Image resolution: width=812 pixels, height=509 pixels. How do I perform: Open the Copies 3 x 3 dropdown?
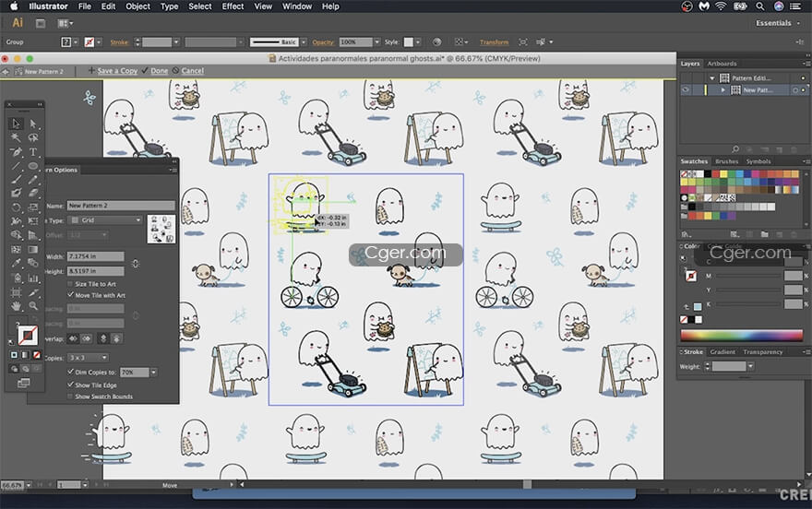tap(88, 357)
